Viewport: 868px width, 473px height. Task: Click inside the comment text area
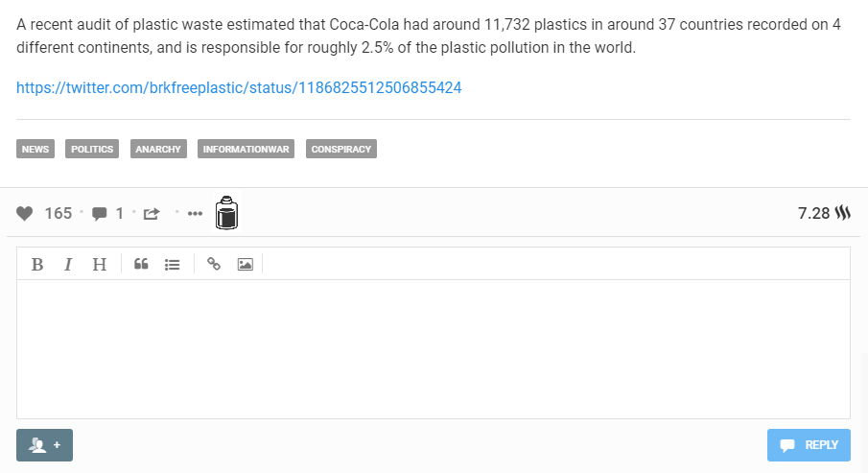point(434,349)
